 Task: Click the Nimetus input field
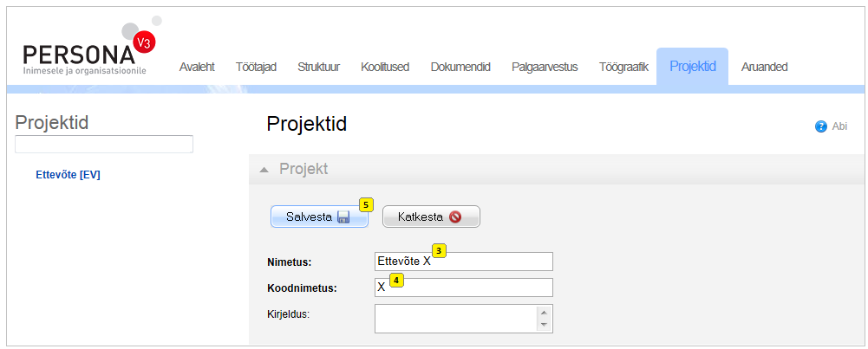click(x=463, y=261)
